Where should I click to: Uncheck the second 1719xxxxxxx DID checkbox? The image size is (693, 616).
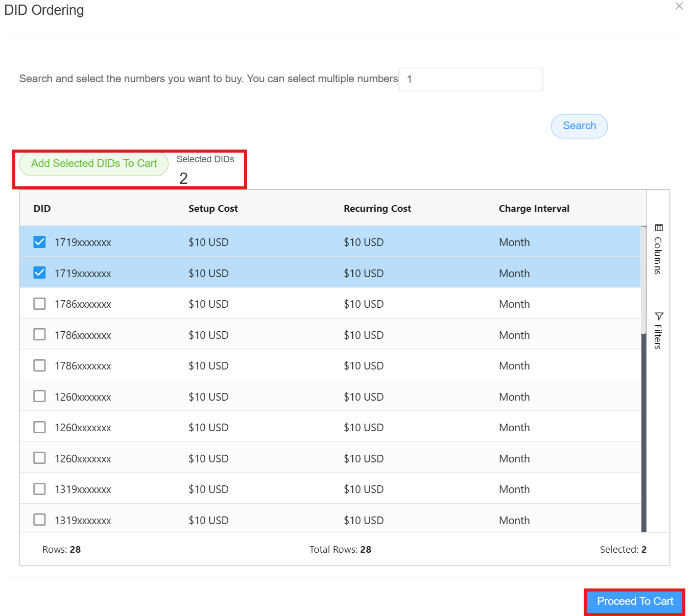[39, 273]
